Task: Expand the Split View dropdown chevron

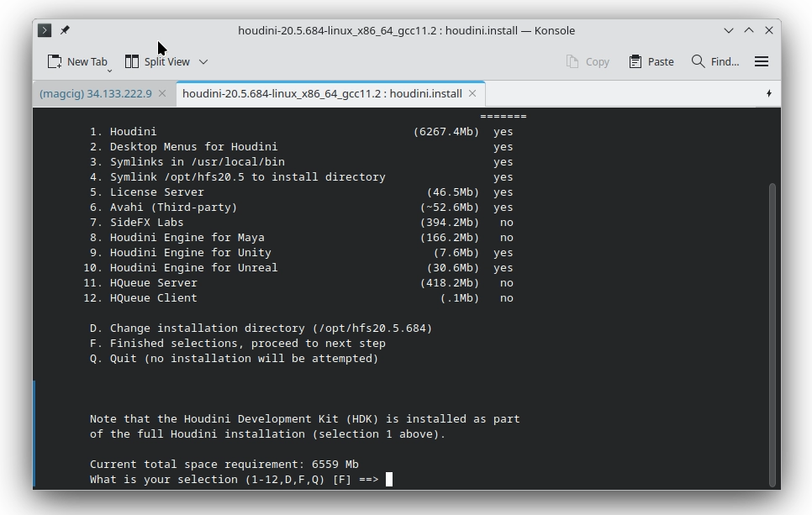Action: pyautogui.click(x=203, y=61)
